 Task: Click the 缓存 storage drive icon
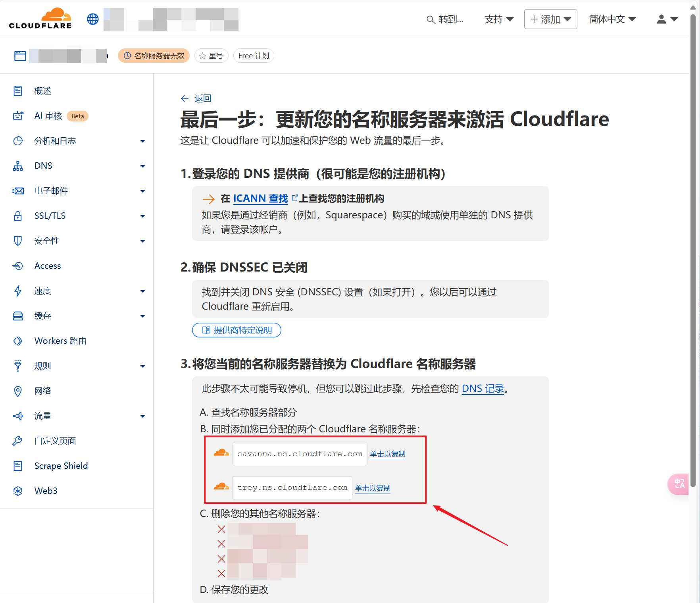pyautogui.click(x=18, y=316)
